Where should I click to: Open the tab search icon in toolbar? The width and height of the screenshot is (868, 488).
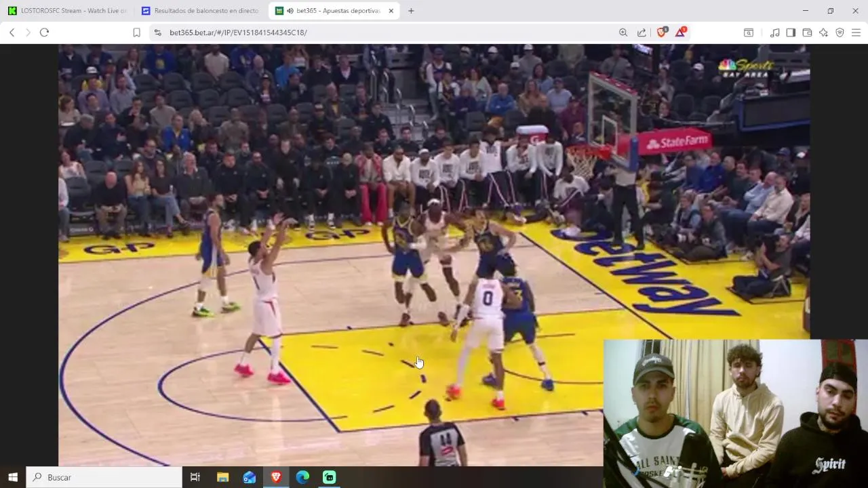click(x=749, y=33)
